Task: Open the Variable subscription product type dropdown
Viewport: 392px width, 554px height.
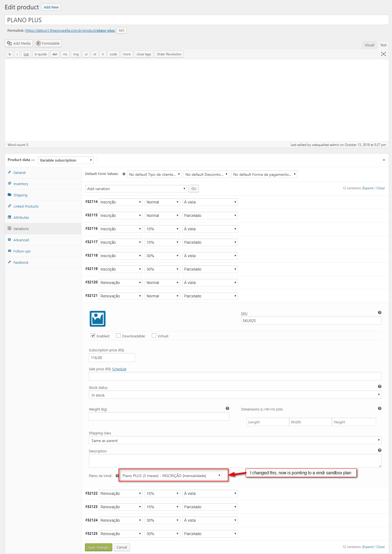Action: click(66, 160)
